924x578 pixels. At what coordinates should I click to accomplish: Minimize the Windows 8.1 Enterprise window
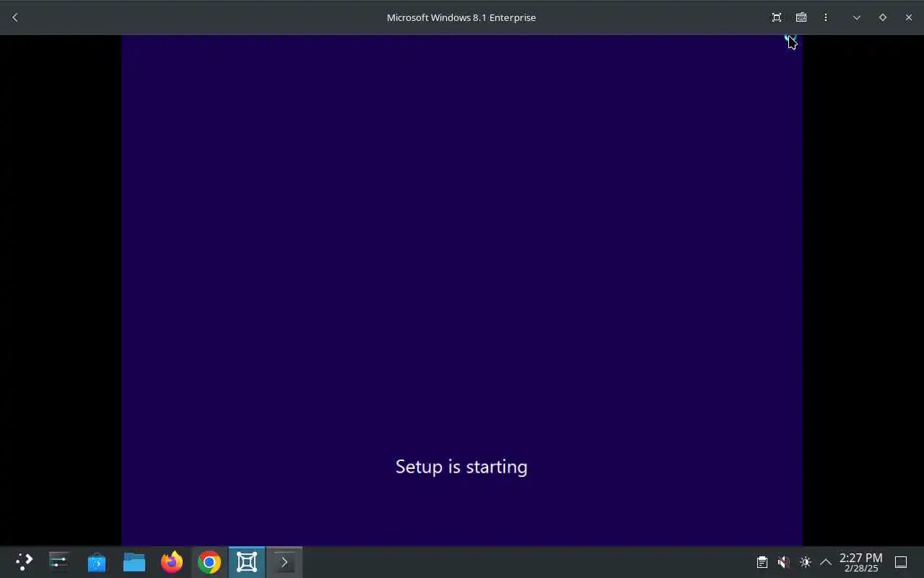click(x=857, y=17)
